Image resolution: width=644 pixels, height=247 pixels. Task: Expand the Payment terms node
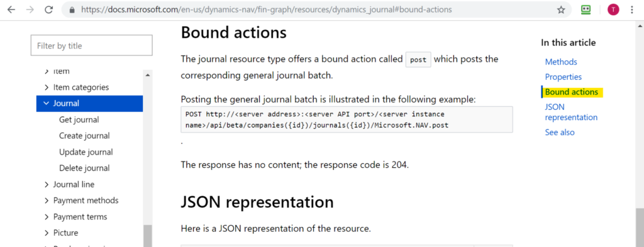(47, 217)
